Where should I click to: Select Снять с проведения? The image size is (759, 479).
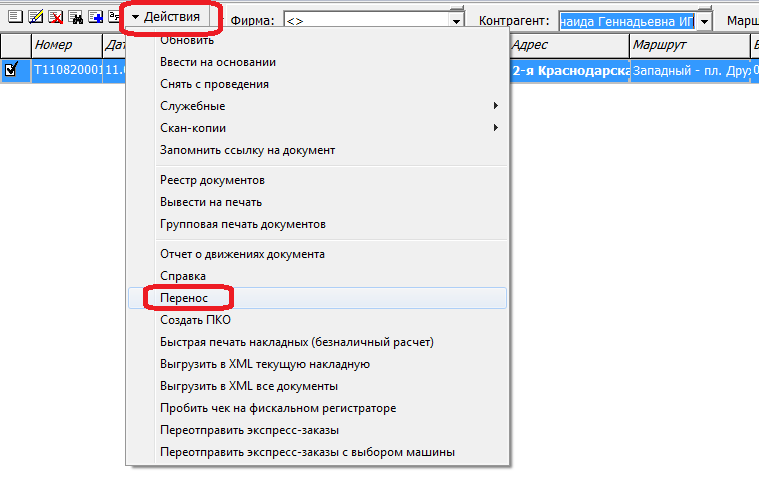click(x=214, y=84)
